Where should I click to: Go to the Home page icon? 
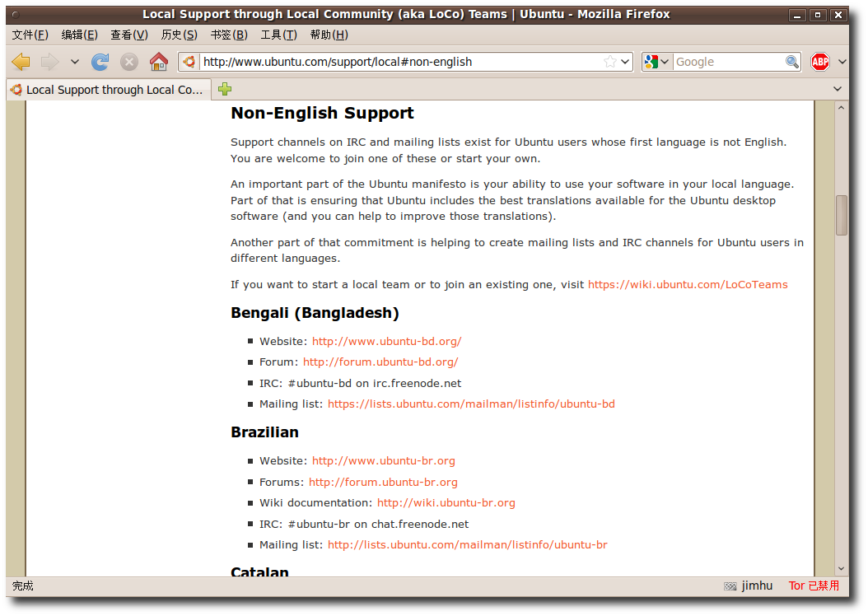click(159, 62)
